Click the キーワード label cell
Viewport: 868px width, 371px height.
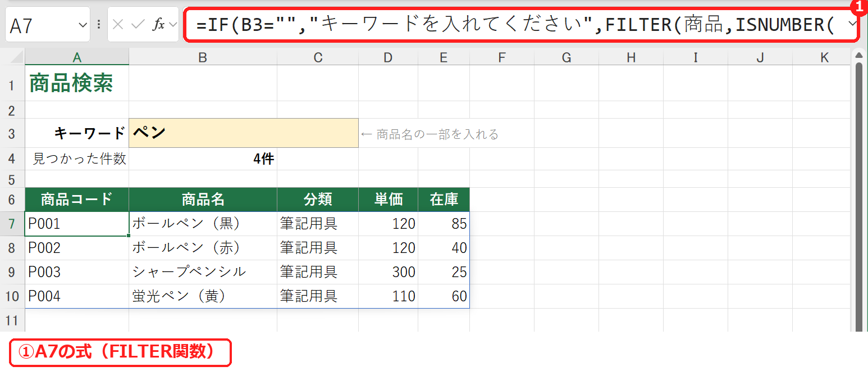point(77,133)
